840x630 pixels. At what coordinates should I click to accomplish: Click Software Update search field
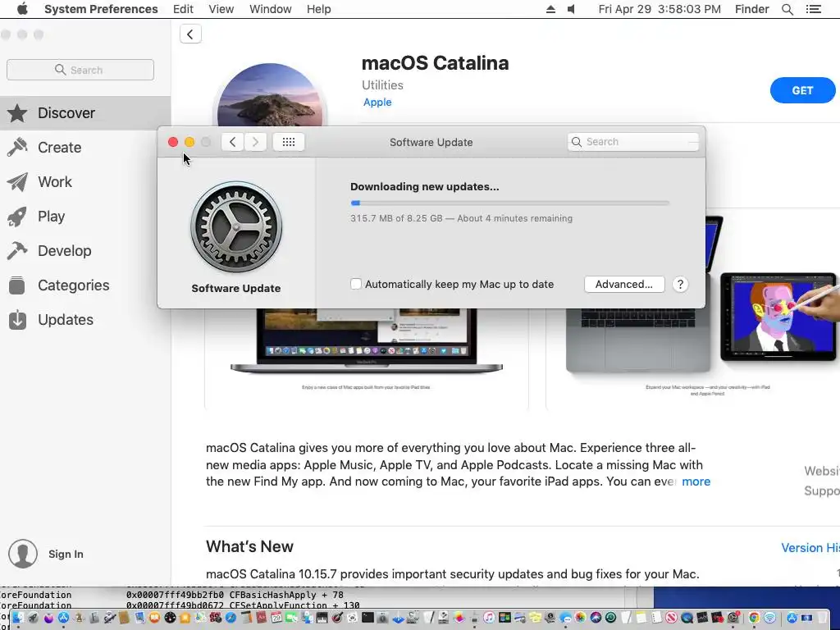632,142
